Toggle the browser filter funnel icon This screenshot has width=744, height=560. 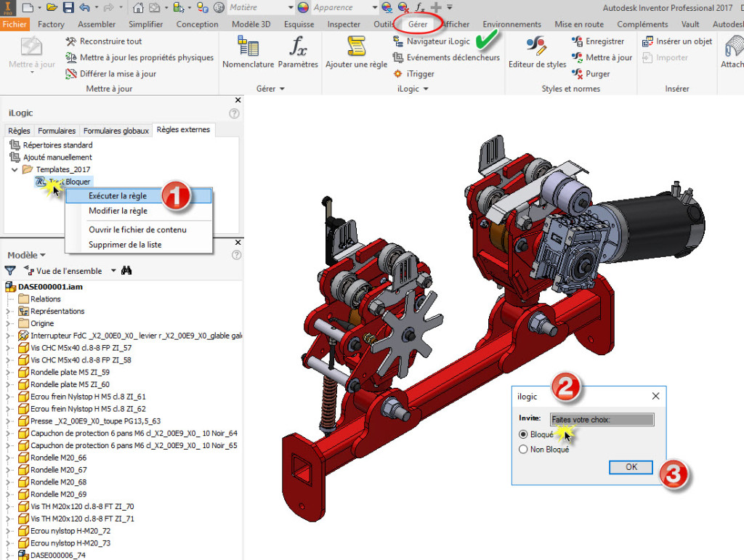9,269
